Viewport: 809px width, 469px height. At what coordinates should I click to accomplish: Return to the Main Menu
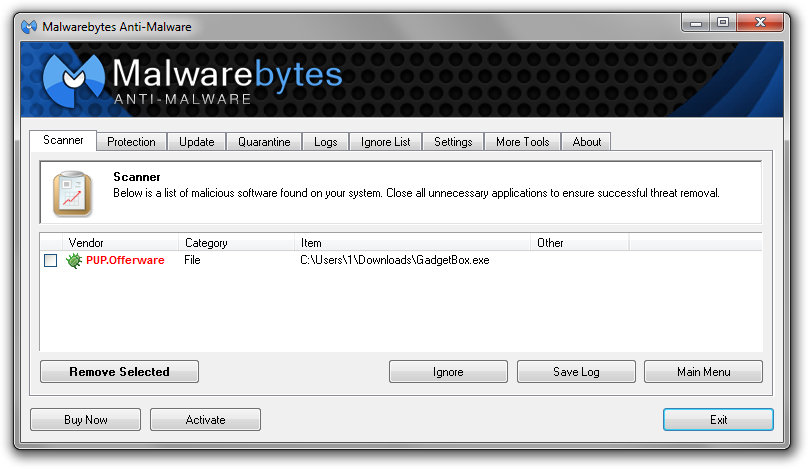703,371
